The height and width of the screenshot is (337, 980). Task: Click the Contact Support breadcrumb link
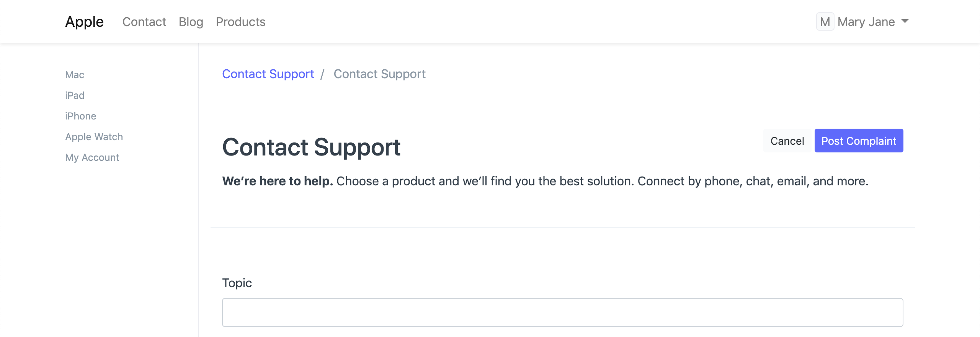tap(268, 74)
